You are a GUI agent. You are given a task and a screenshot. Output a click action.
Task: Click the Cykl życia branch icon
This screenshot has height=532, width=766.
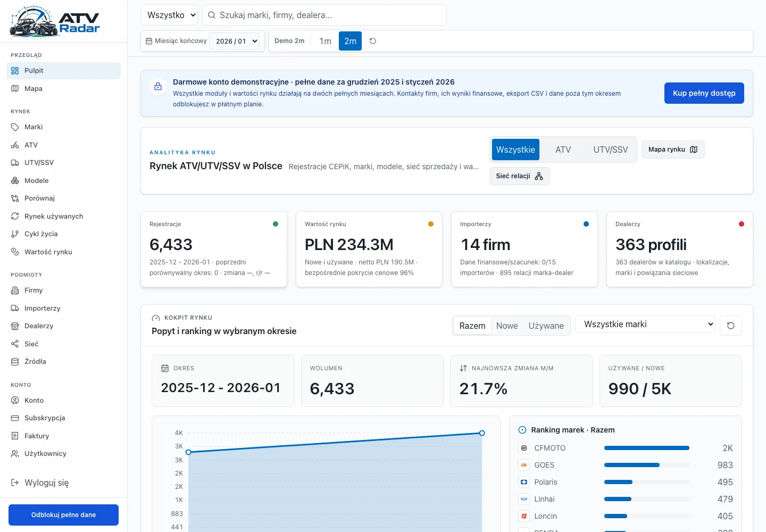(x=15, y=234)
